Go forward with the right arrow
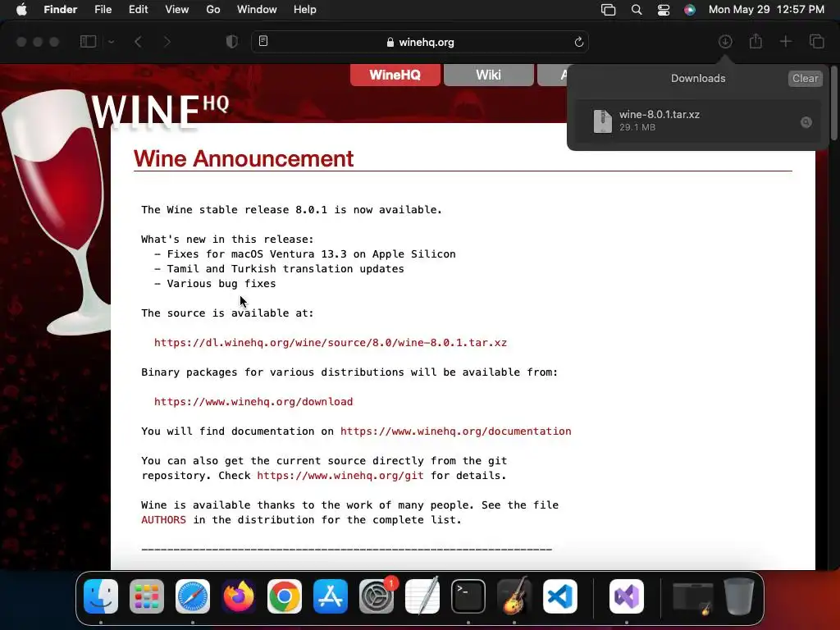840x630 pixels. pos(167,42)
